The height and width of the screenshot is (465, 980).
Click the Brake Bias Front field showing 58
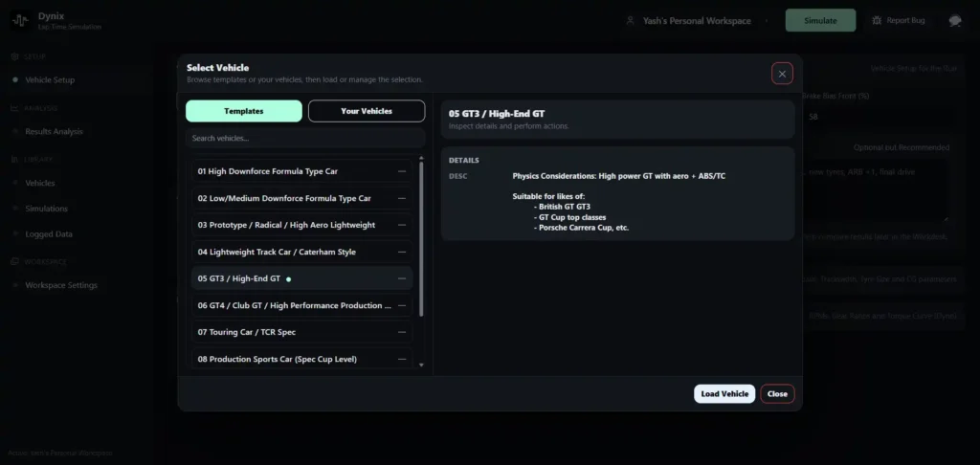(x=879, y=117)
